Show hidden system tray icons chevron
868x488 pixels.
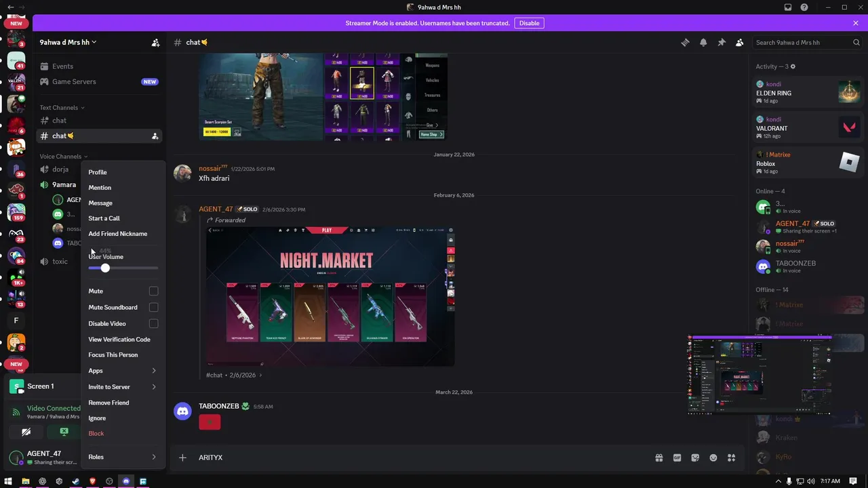(778, 481)
